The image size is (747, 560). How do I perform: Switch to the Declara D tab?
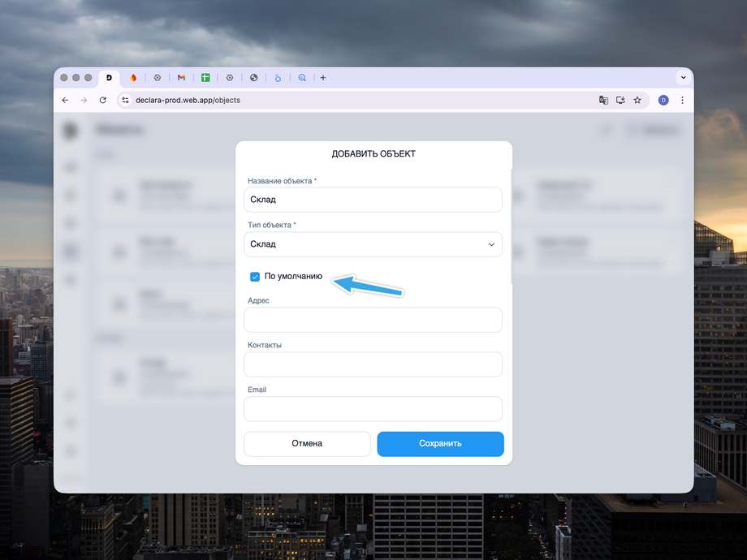(109, 78)
